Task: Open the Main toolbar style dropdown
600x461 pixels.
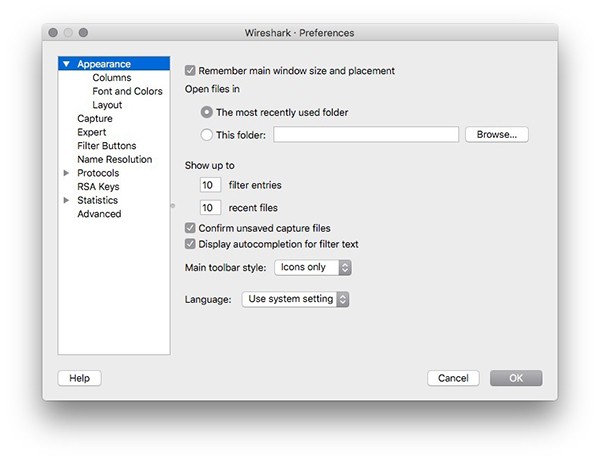Action: point(313,267)
